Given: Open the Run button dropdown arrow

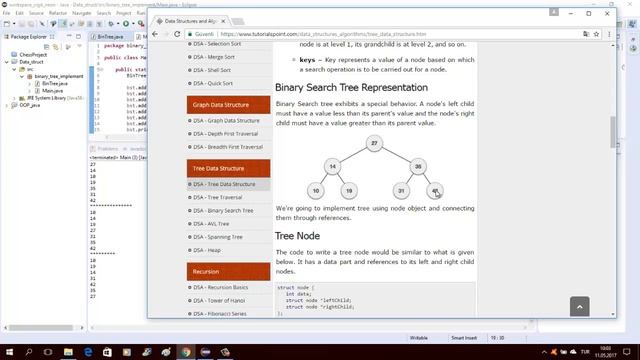Looking at the screenshot, I should [133, 24].
